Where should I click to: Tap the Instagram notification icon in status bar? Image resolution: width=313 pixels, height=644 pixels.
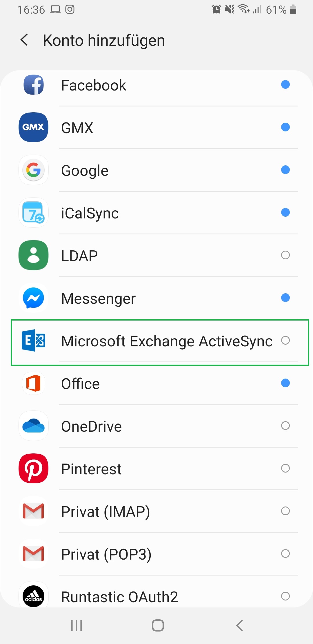(x=70, y=10)
